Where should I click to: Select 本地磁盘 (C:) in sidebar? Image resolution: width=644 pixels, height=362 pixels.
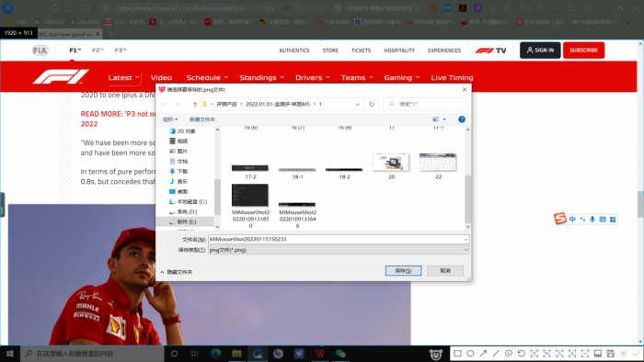coord(188,202)
